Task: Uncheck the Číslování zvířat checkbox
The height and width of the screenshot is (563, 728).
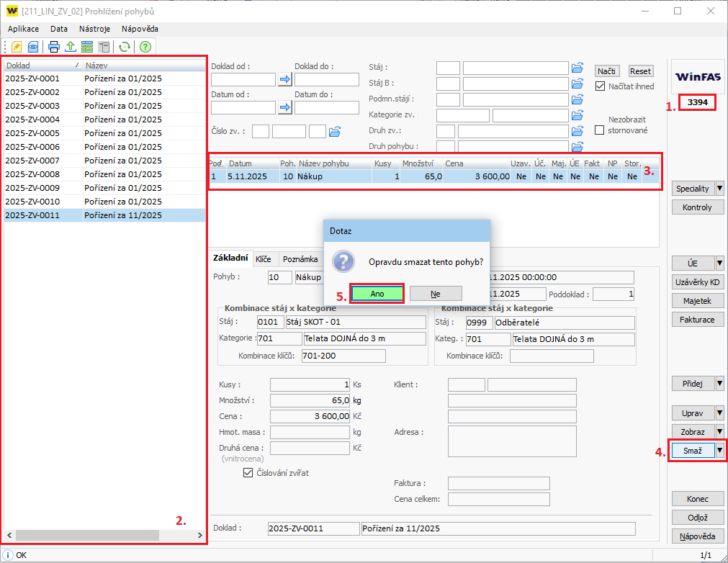Action: 248,473
